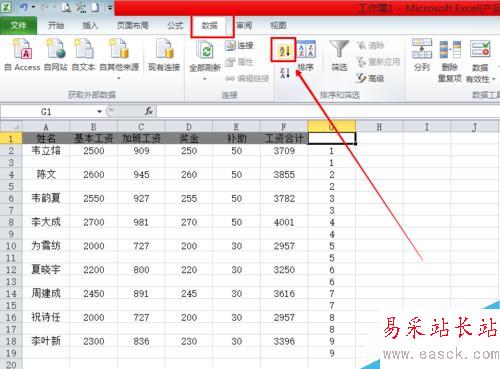The height and width of the screenshot is (369, 500).
Task: Click cell with value 4001
Action: click(x=284, y=222)
